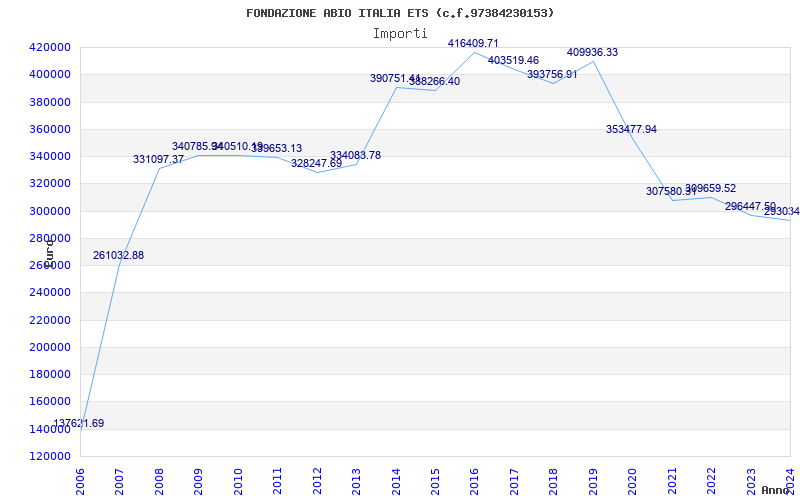Click x-axis year 2013

click(x=356, y=482)
